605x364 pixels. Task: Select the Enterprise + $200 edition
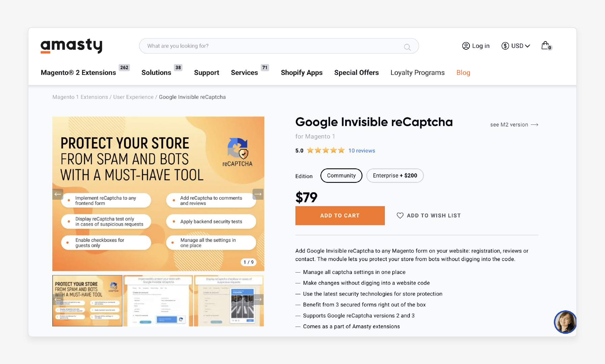click(x=395, y=175)
